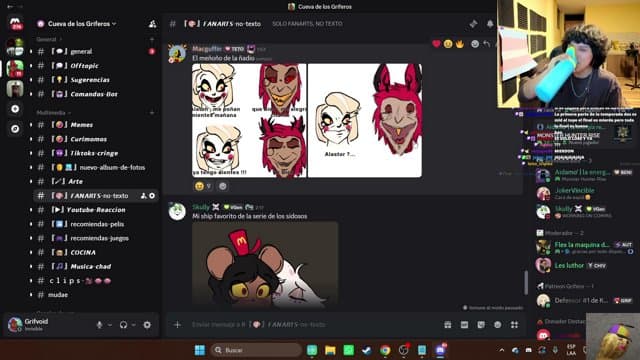Open File Explorer from the taskbar
Screen dimensions: 640x360
tap(330, 350)
